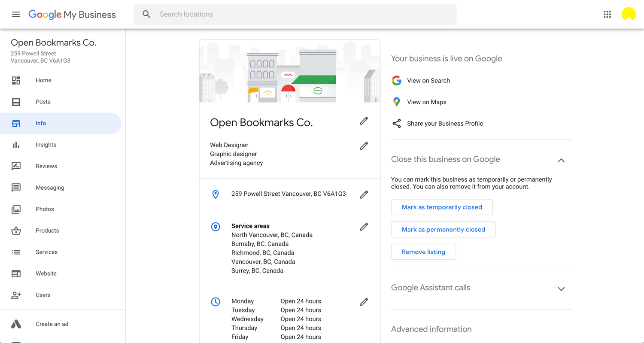Click the Insights bar chart icon

16,145
